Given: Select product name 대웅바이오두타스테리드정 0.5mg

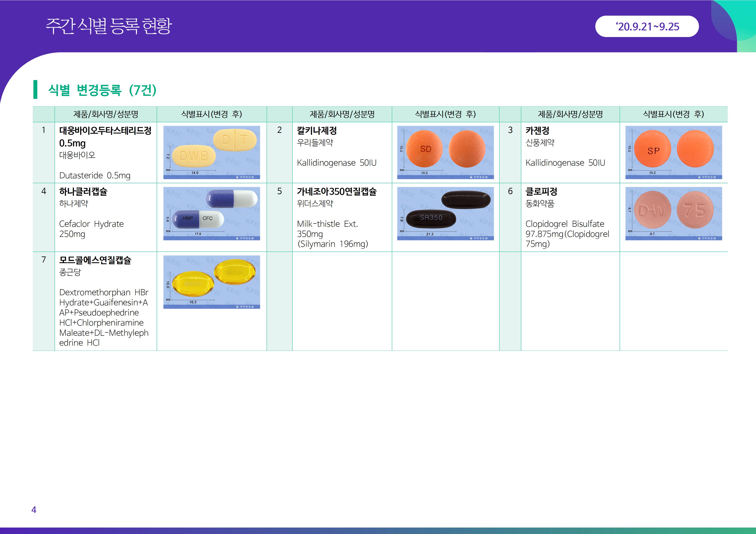Looking at the screenshot, I should coord(105,137).
